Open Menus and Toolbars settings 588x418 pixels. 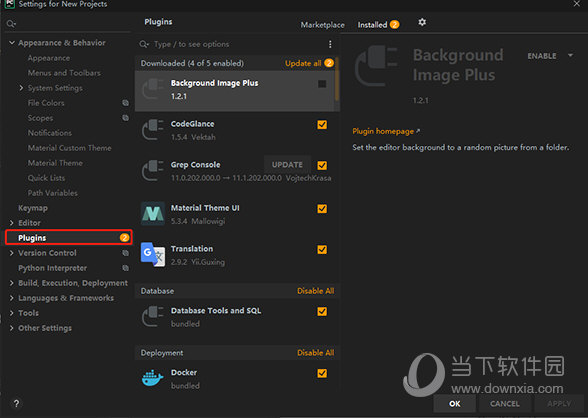(64, 73)
